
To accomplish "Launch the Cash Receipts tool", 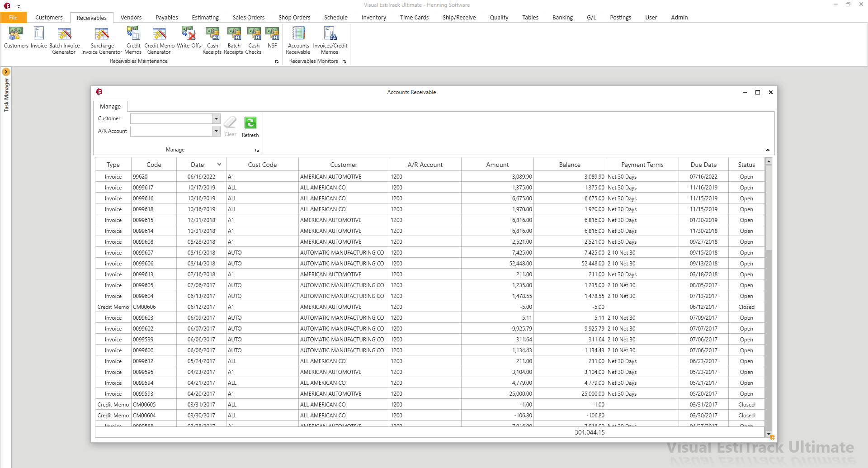I will (212, 40).
